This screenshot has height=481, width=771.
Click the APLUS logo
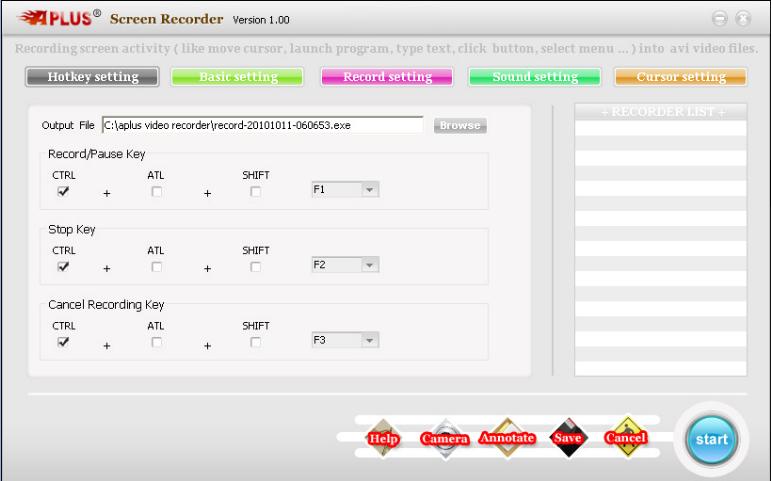[59, 18]
